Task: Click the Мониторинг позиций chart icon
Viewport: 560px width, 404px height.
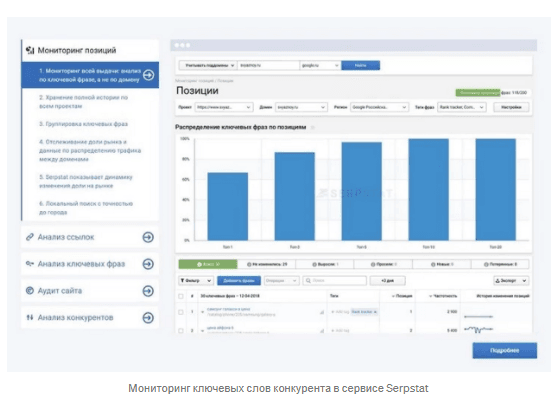Action: click(x=30, y=50)
